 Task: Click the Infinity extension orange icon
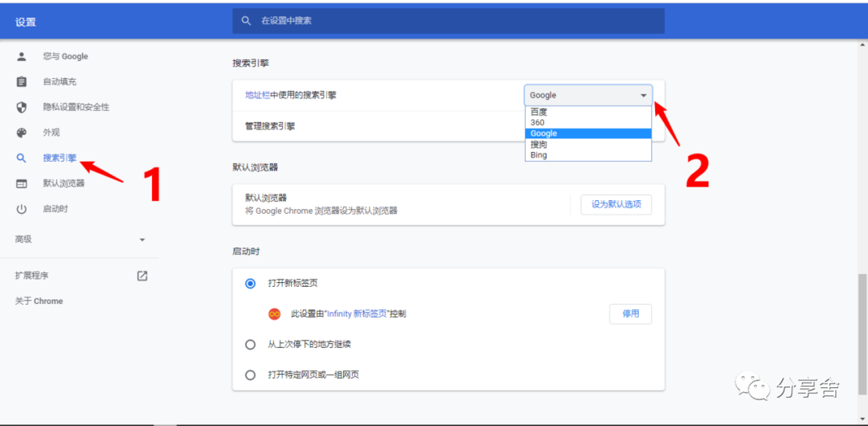tap(274, 314)
